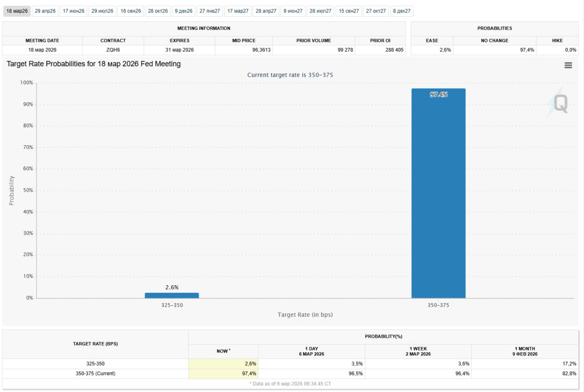The image size is (584, 392).
Task: Switch to the 27 окт27 meeting tab
Action: [375, 11]
